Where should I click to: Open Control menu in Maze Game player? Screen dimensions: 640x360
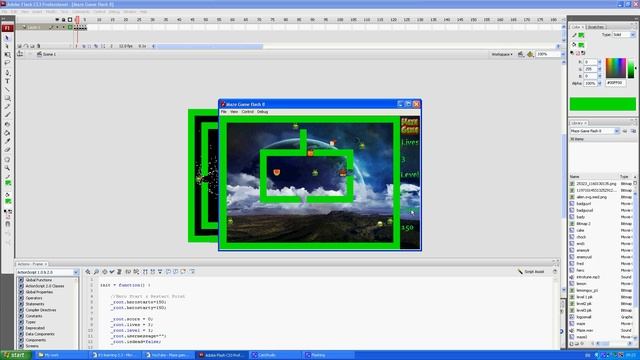247,112
